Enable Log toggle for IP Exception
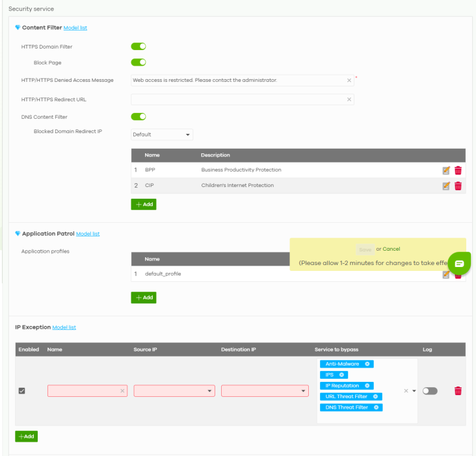This screenshot has width=476, height=456. [x=430, y=391]
